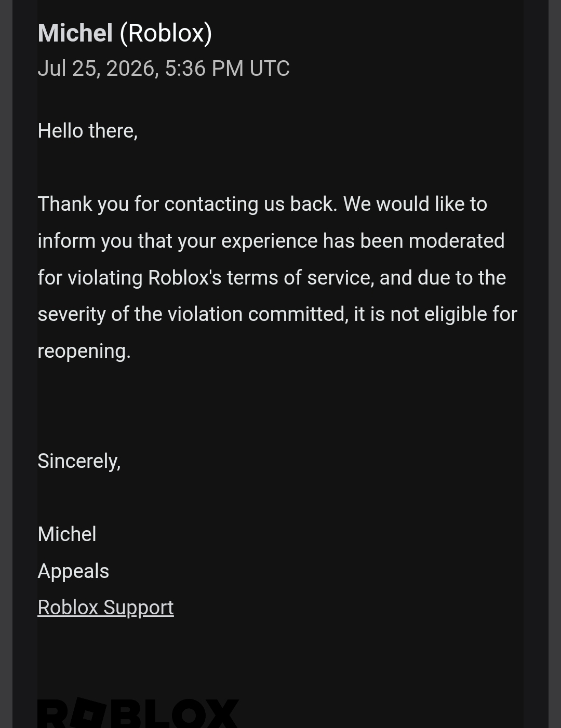Click the Roblox's terms of service phrase
The width and height of the screenshot is (561, 728).
pos(261,278)
